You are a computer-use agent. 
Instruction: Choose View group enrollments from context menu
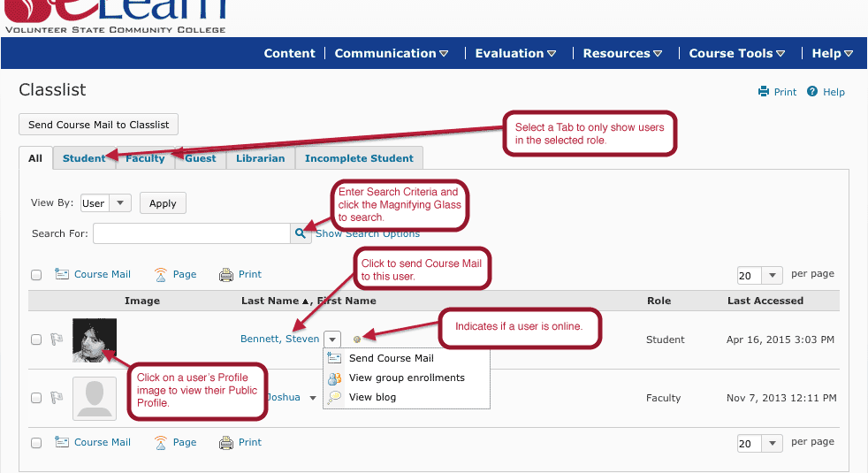407,378
